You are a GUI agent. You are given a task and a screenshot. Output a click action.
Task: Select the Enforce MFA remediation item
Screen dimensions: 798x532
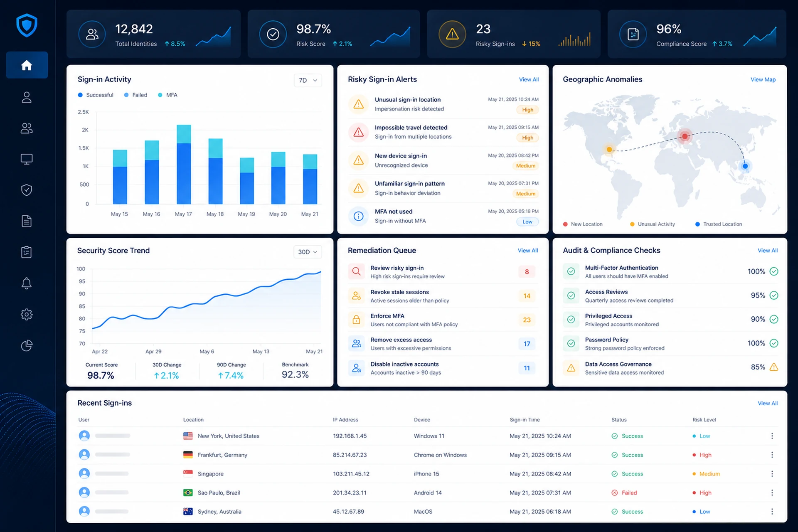(443, 320)
